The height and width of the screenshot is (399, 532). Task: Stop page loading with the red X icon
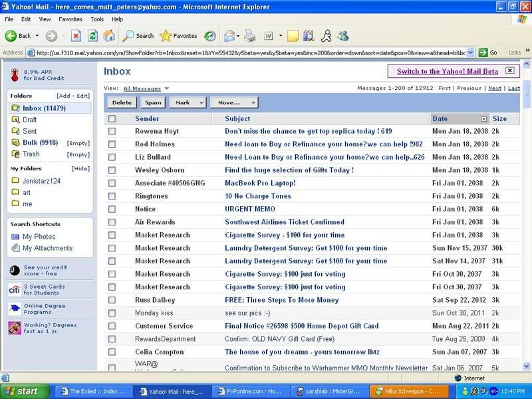[76, 36]
